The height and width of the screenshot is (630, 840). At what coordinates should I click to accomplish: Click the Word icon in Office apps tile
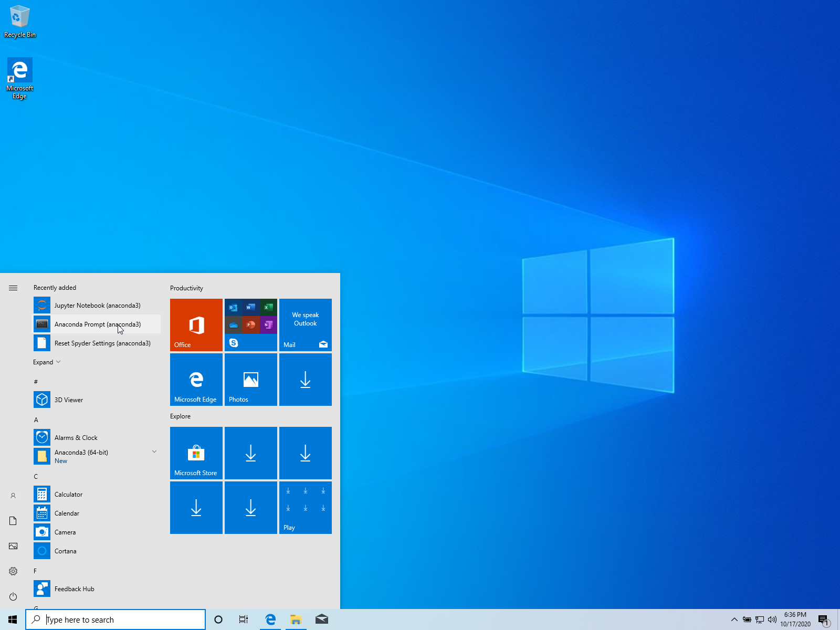tap(251, 307)
